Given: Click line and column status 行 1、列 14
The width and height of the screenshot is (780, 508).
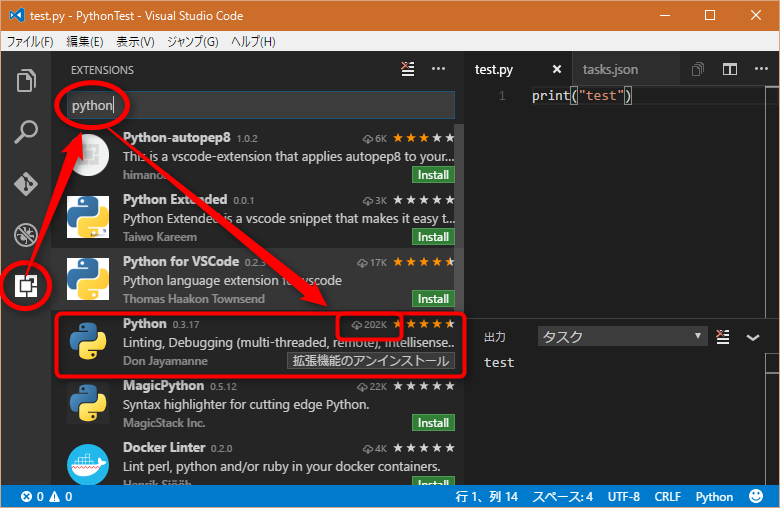Looking at the screenshot, I should [487, 497].
